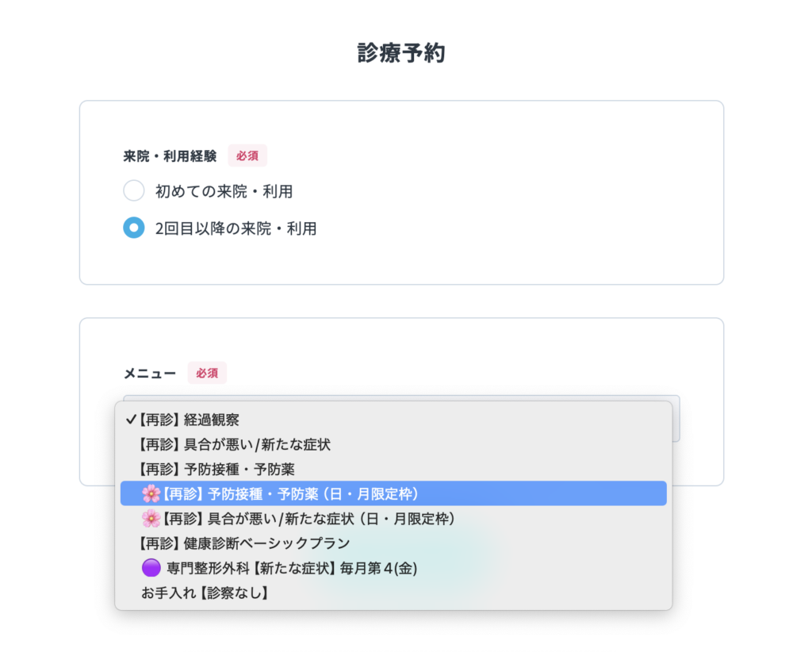Choose 【再診】健康診断ベーシックプラン option
Screen dimensions: 812x652
coord(245,543)
